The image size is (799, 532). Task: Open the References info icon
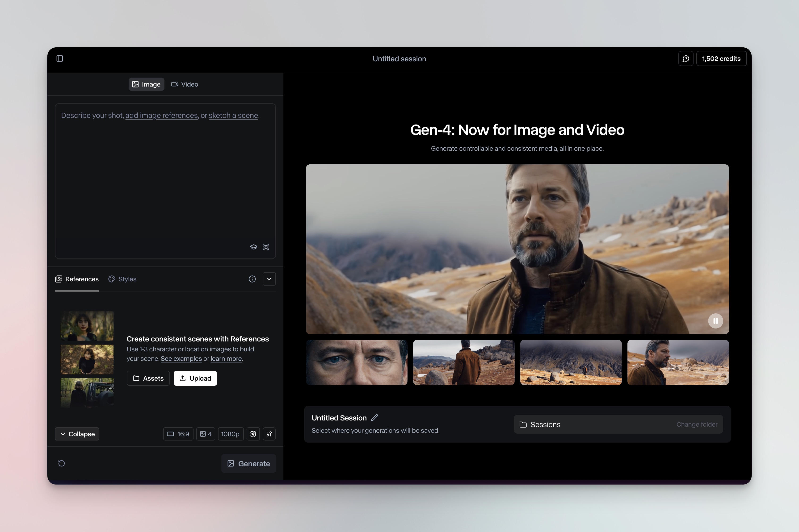(252, 279)
